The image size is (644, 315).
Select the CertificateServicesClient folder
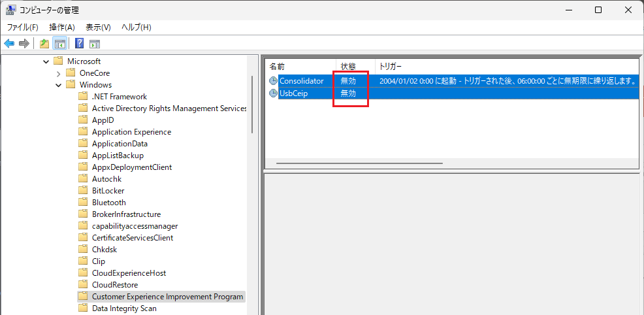point(133,238)
